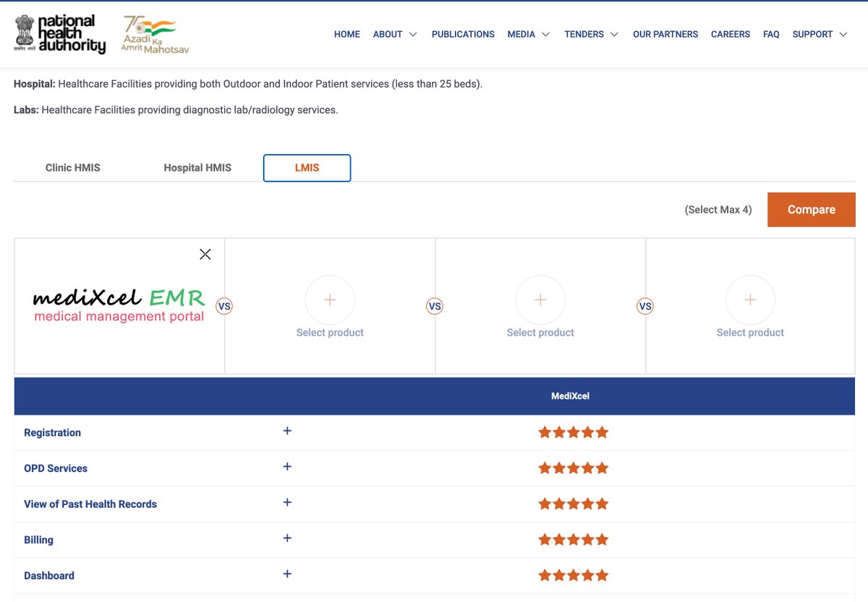Add product in second comparison slot
Screen dimensions: 868x602
pyautogui.click(x=330, y=300)
